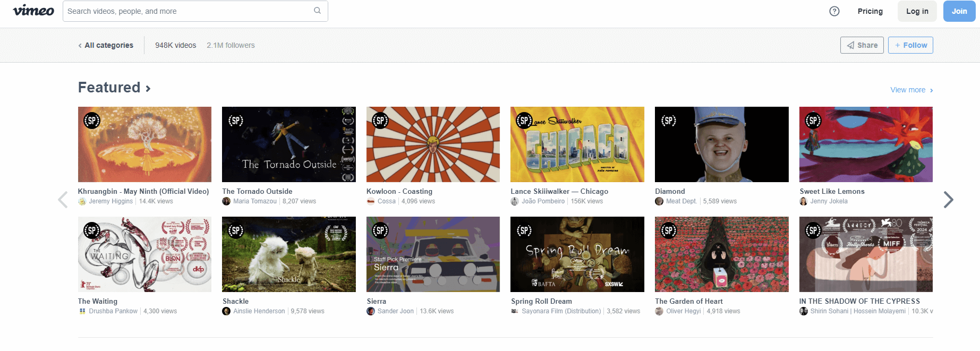Click the Staff Pick badge on Khruangbin thumbnail
This screenshot has height=351, width=980.
tap(92, 121)
